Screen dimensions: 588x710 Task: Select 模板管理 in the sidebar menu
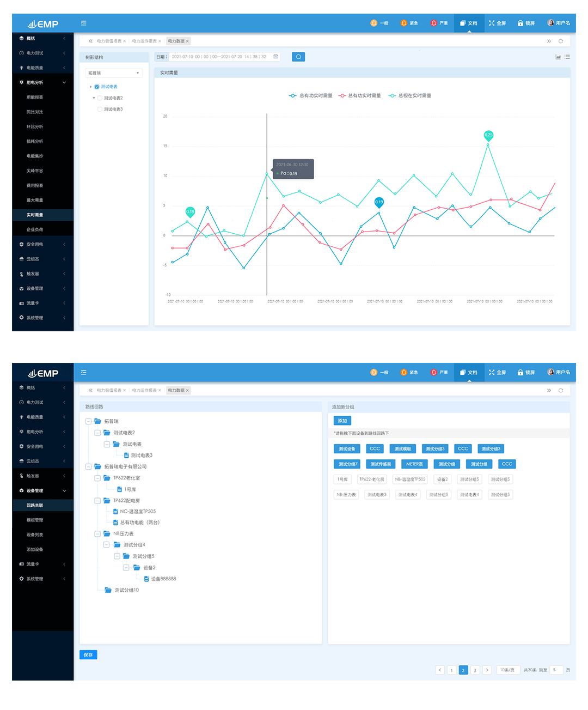coord(35,520)
